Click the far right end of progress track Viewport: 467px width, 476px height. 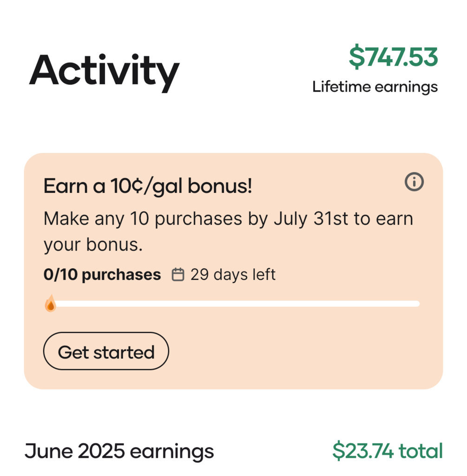coord(417,304)
